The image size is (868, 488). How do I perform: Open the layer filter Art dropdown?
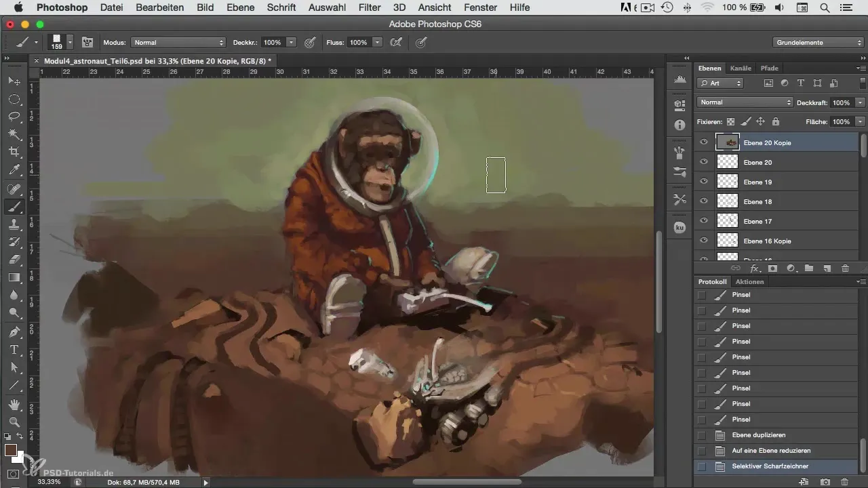720,83
